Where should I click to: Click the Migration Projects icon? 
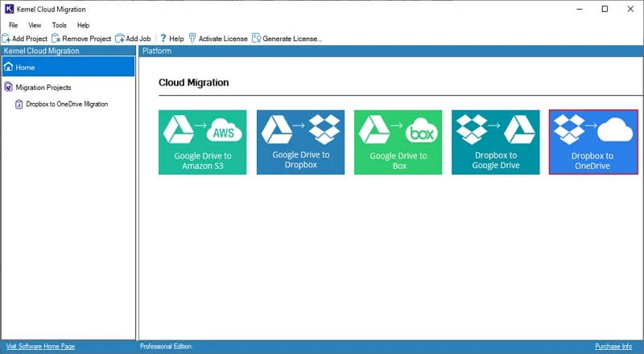click(9, 87)
